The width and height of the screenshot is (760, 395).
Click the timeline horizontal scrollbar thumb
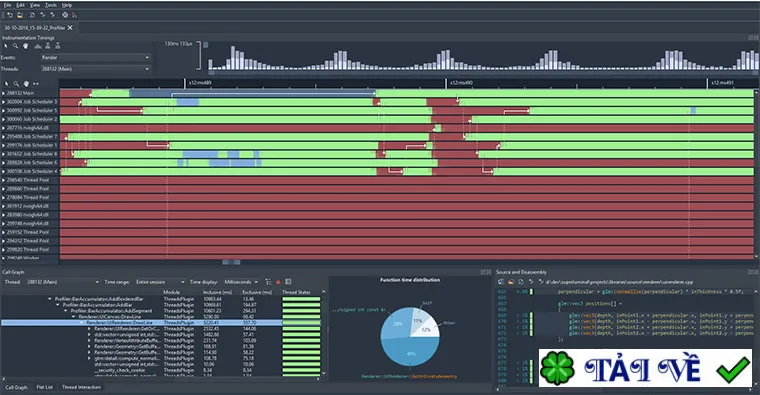click(231, 262)
